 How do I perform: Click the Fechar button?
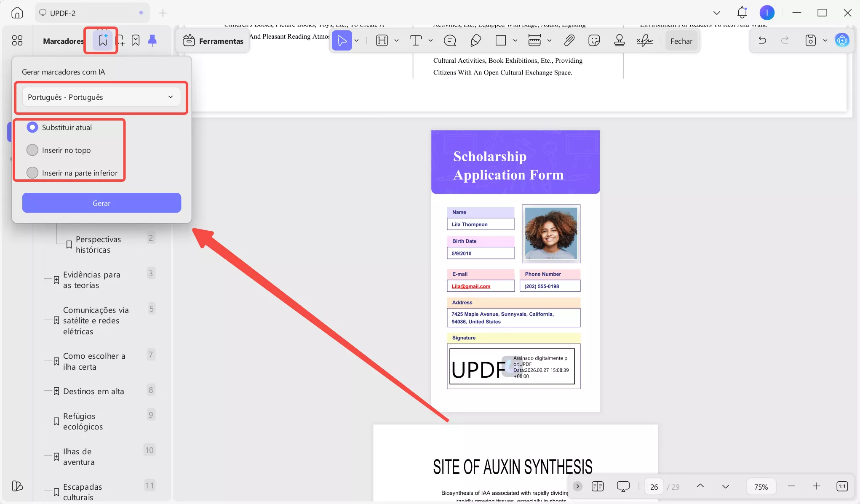[x=681, y=41]
